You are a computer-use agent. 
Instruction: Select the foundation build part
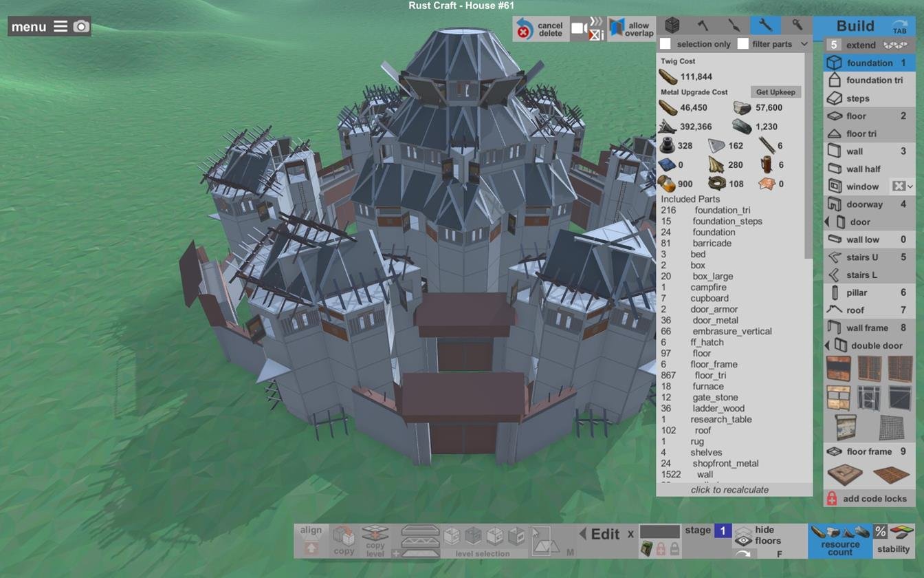[x=869, y=63]
